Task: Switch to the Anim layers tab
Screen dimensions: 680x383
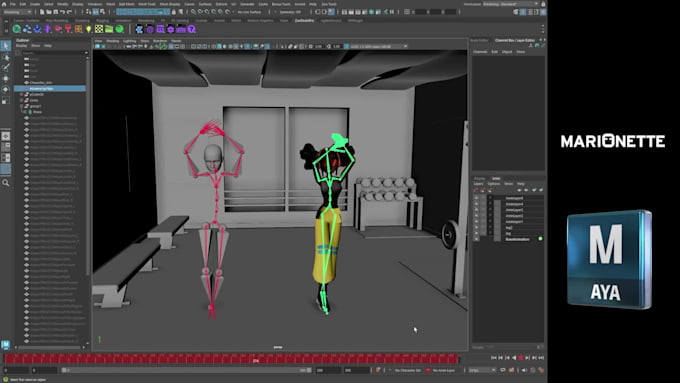Action: tap(496, 178)
